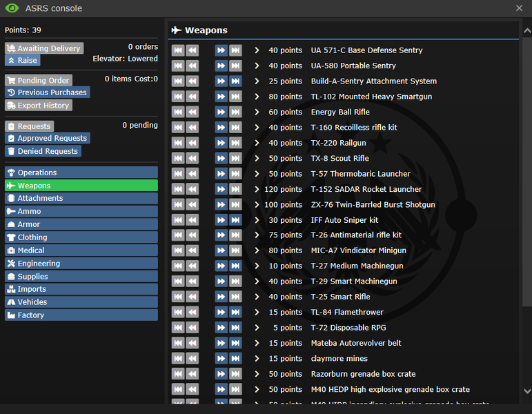The image size is (532, 414).
Task: Add one UA 571-C Base Defense Sentry
Action: coord(221,50)
